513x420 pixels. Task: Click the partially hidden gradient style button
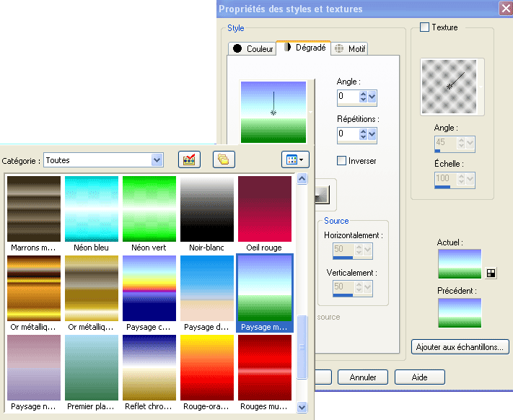321,193
